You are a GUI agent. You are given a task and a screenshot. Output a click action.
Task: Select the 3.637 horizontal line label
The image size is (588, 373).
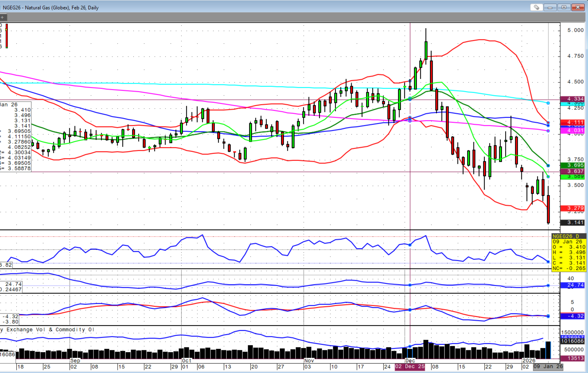click(572, 171)
